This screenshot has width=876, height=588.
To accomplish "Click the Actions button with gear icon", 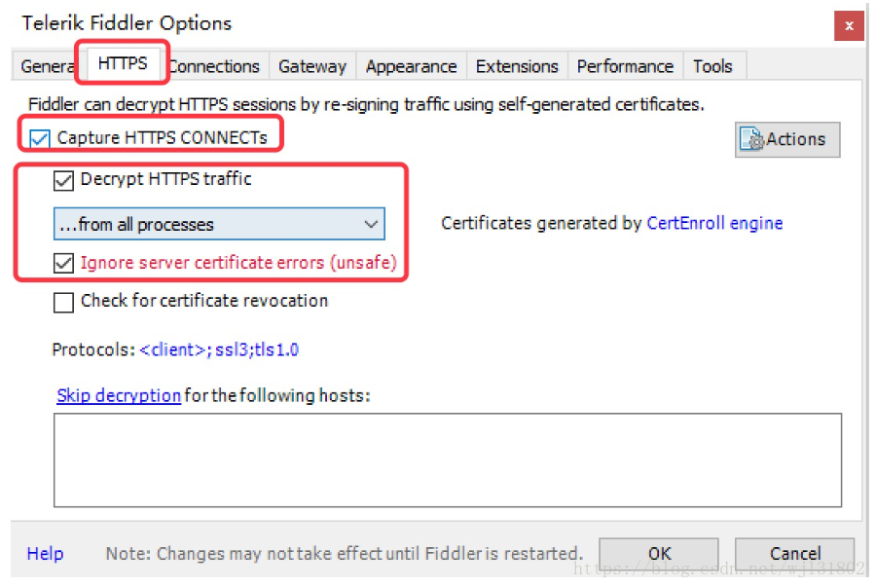I will tap(787, 139).
